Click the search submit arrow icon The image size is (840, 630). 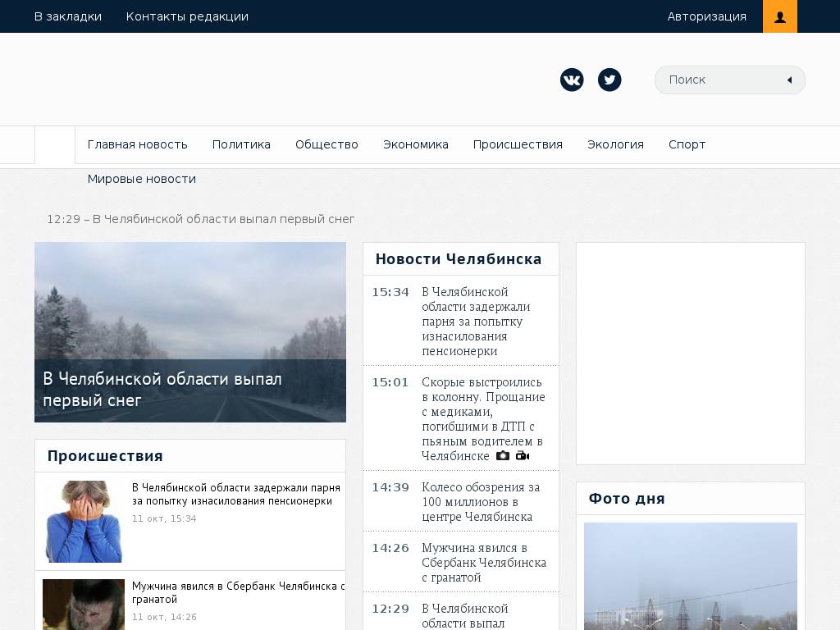[x=789, y=80]
